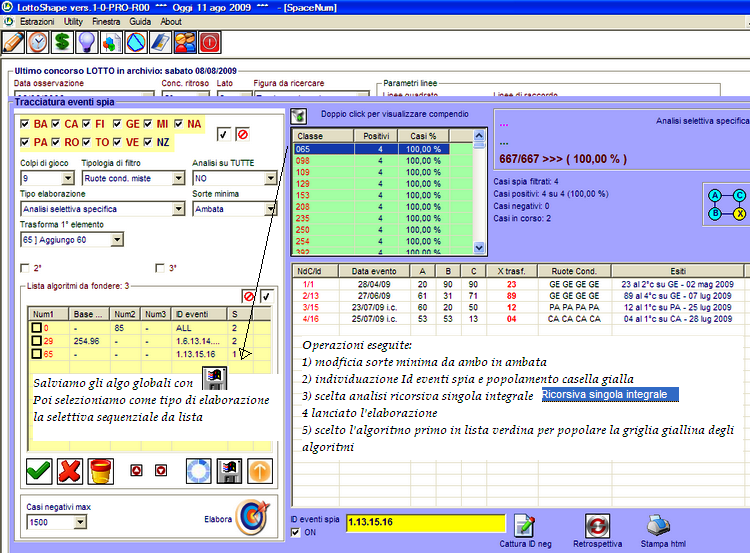Image resolution: width=750 pixels, height=553 pixels.
Task: Toggle the RO wheel checkbox
Action: (55, 142)
